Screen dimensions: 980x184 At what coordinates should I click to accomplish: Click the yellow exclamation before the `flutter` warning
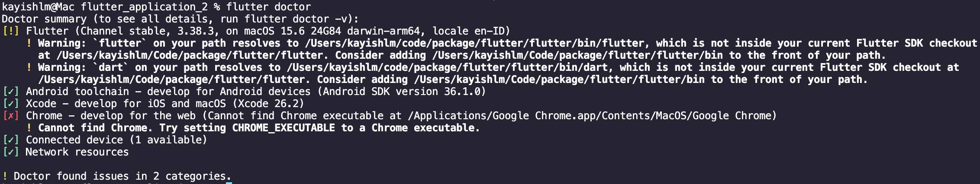point(29,43)
